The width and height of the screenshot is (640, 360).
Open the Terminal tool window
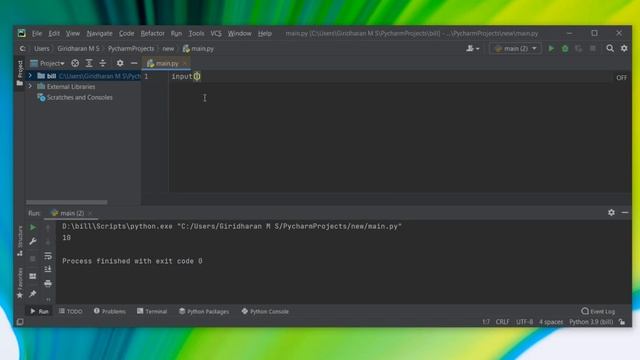point(152,311)
